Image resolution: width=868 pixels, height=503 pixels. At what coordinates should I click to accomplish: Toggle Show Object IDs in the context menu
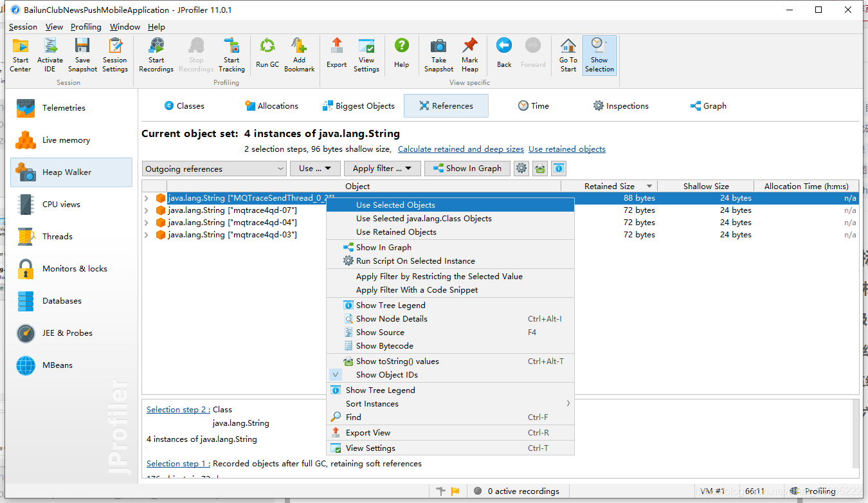coord(450,374)
